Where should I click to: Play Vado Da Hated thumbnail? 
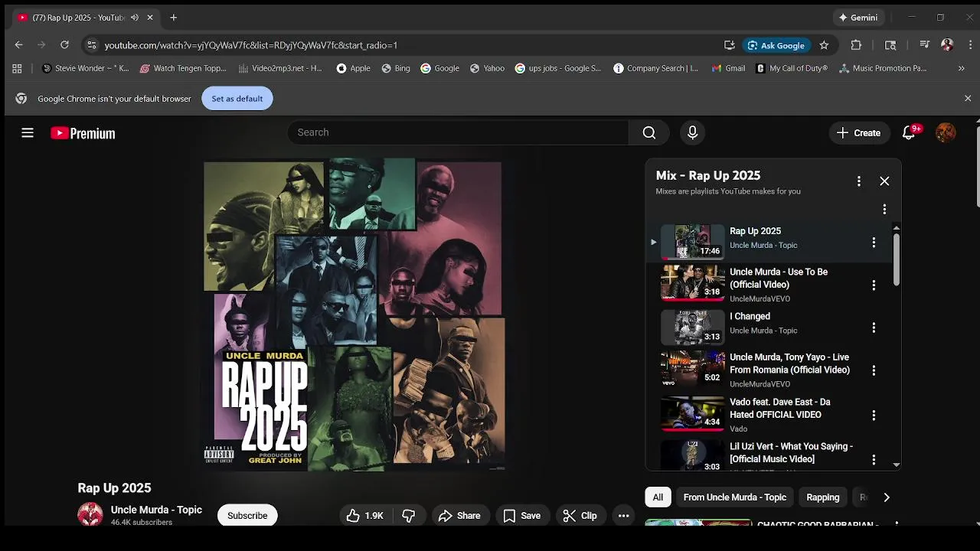(692, 414)
